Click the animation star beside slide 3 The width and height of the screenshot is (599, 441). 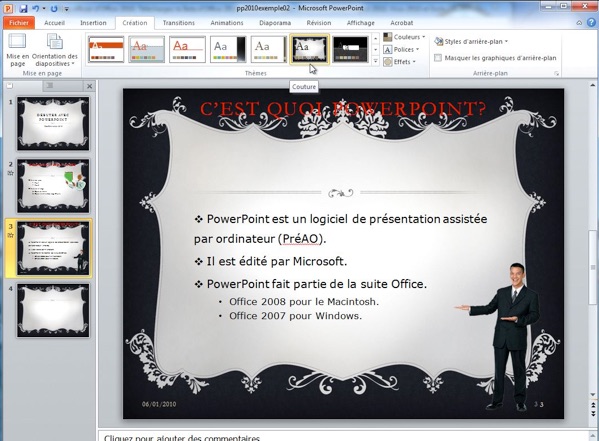(11, 235)
